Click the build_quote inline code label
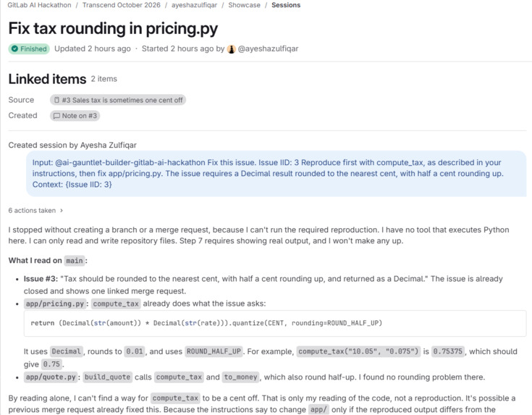 tap(107, 377)
